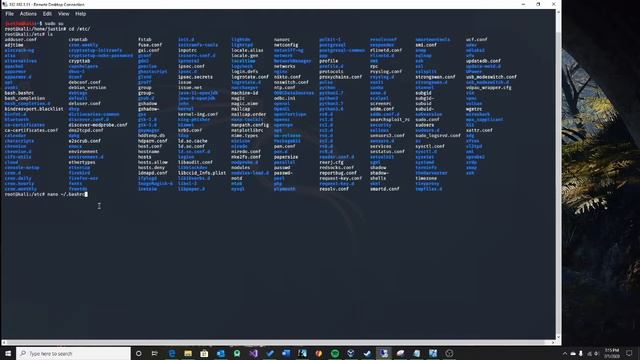The height and width of the screenshot is (360, 640).
Task: Click the 'logrotate.conf' entry
Action: (250, 77)
